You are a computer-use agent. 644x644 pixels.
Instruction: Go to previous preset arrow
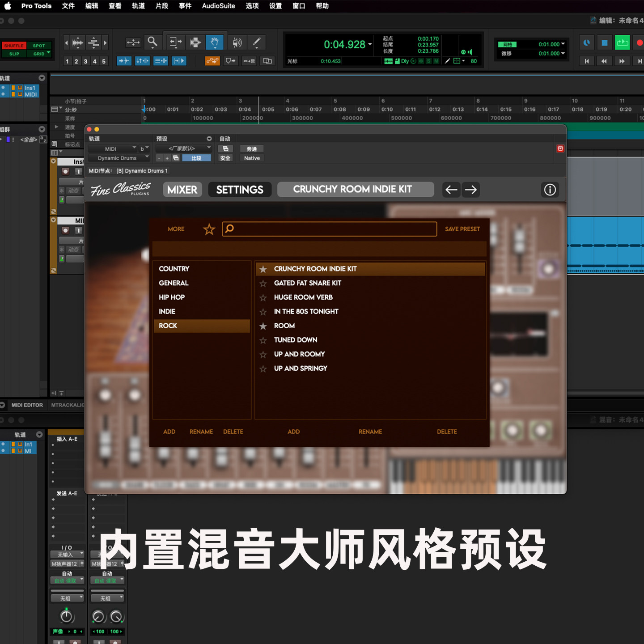pos(452,190)
